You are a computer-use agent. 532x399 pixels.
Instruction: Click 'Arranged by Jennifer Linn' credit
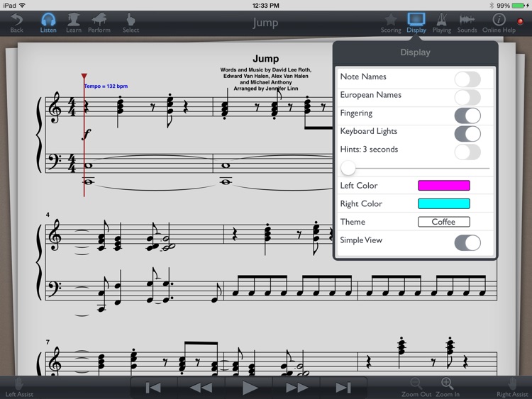click(266, 89)
